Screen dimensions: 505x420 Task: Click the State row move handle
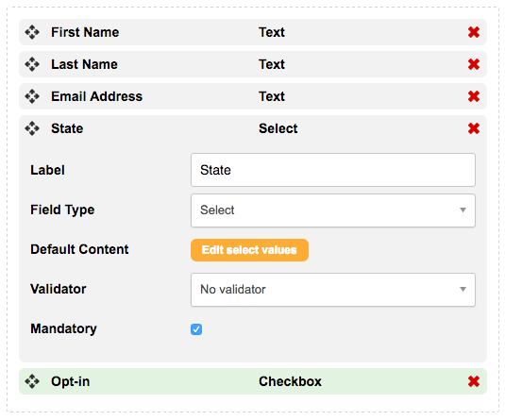(32, 128)
